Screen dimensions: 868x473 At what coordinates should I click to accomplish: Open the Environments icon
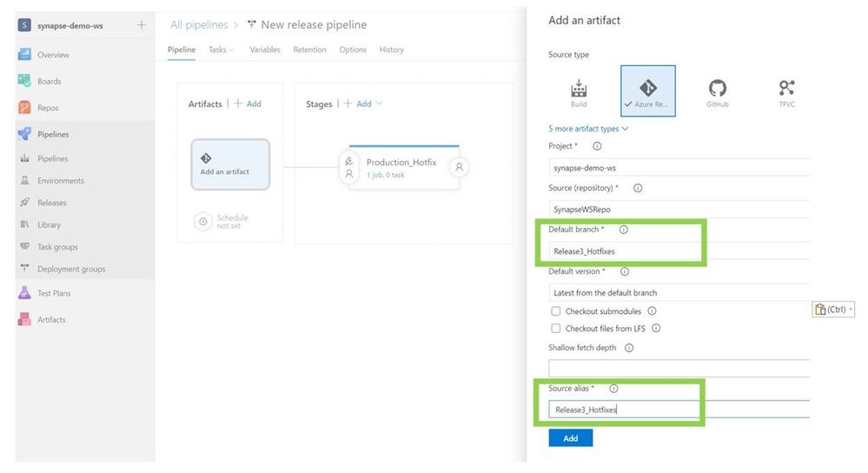click(24, 181)
